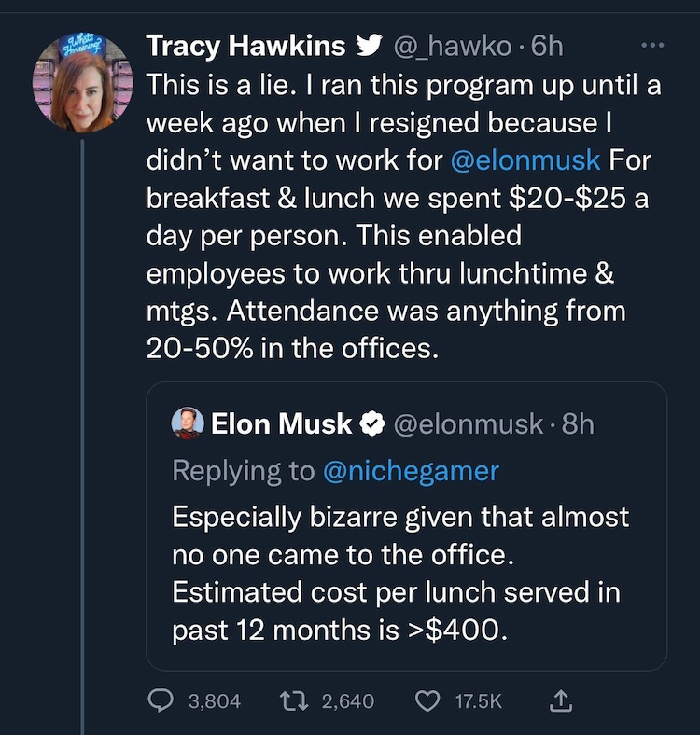Viewport: 700px width, 735px height.
Task: Click the Tracy Hawkins display name
Action: pyautogui.click(x=246, y=45)
